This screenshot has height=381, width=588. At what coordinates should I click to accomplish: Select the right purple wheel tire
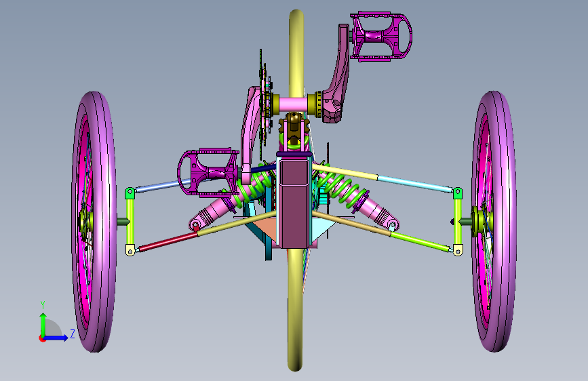505,221
